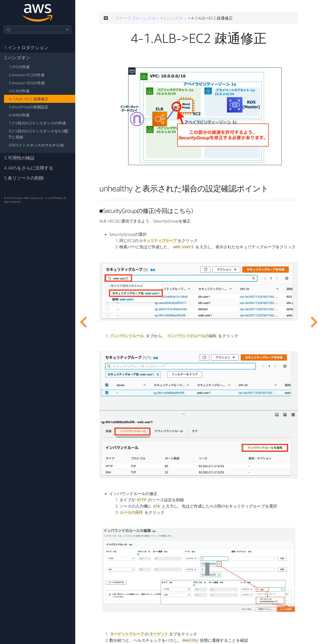The height and width of the screenshot is (644, 322).
Task: Click the インバウンドルールを編集 button
Action: (x=265, y=448)
